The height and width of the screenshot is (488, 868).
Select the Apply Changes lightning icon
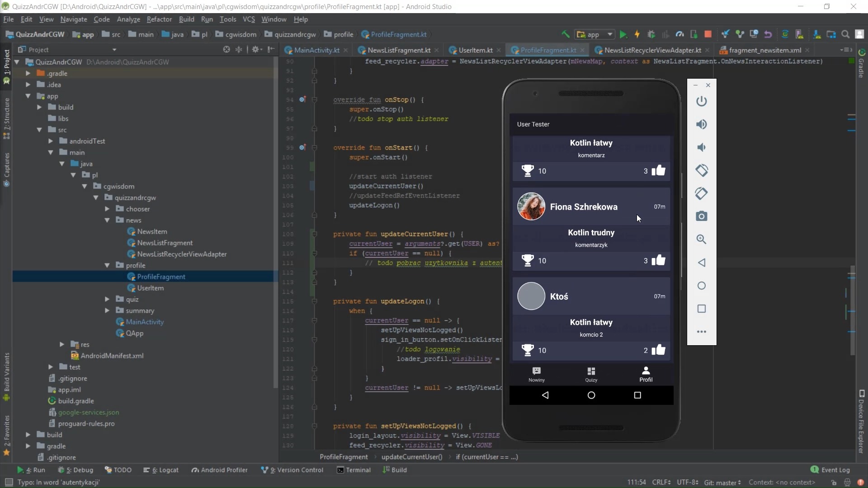pos(637,34)
